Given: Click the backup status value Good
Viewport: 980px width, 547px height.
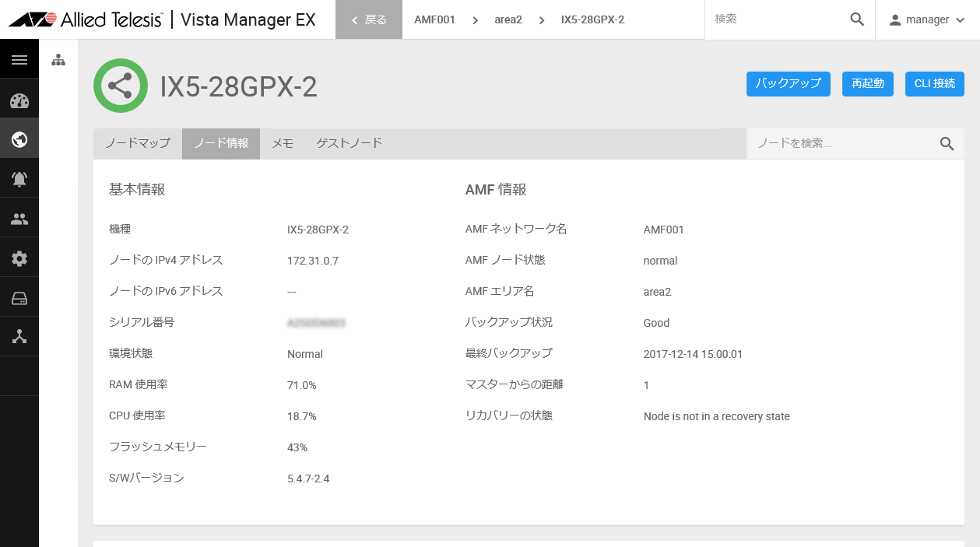Looking at the screenshot, I should coord(657,323).
